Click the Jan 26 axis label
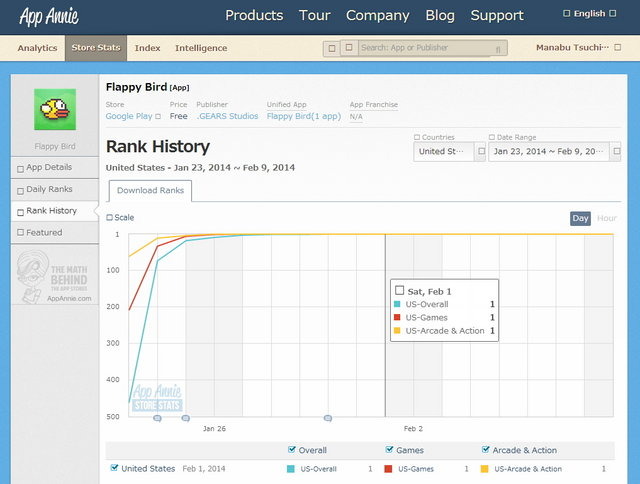The height and width of the screenshot is (484, 640). pos(214,428)
